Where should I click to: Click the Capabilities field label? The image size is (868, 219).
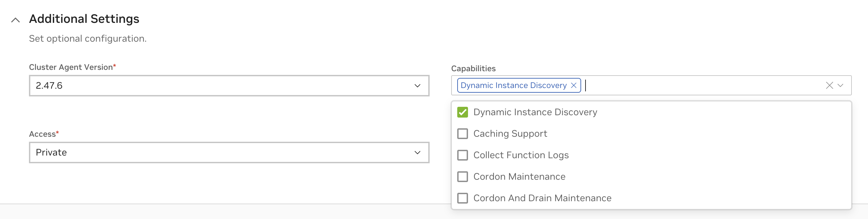473,68
